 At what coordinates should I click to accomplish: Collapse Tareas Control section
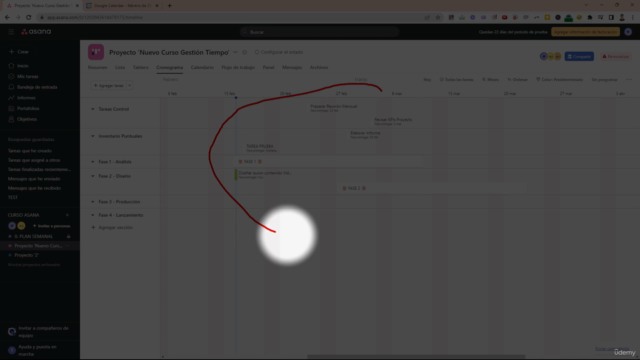pyautogui.click(x=93, y=109)
